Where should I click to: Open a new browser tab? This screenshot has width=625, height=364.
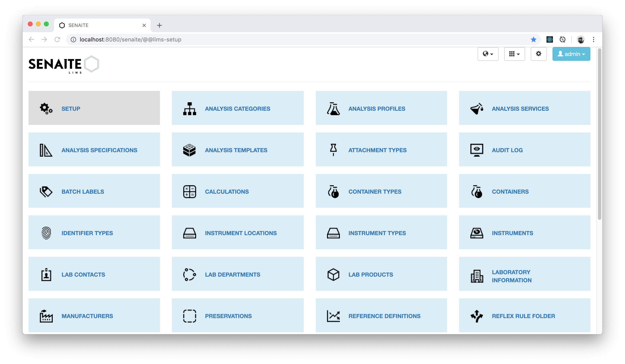pos(159,25)
